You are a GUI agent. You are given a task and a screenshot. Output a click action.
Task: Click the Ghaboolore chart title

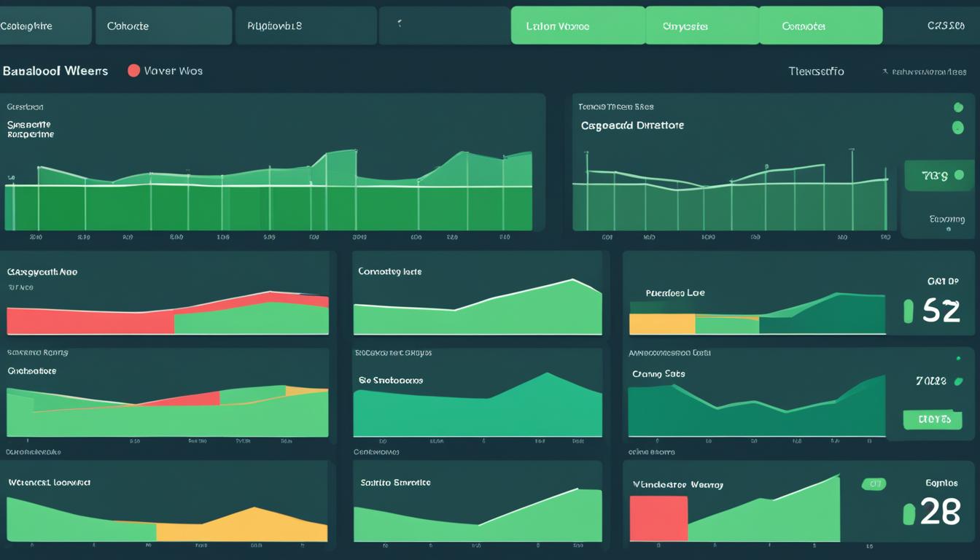click(x=32, y=370)
